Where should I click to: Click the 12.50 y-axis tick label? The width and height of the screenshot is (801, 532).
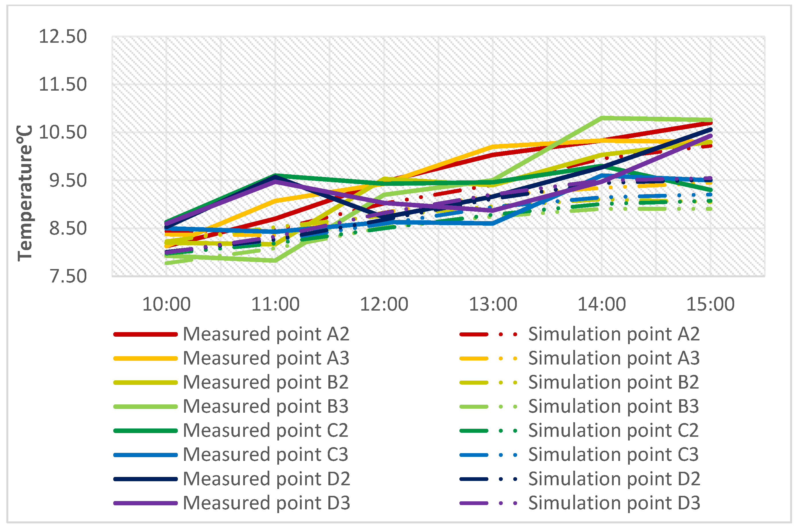click(63, 36)
